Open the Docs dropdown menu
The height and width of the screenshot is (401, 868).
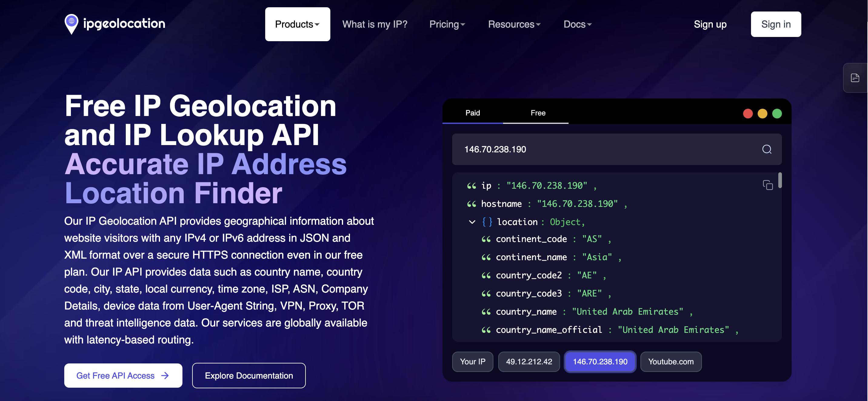pos(577,24)
